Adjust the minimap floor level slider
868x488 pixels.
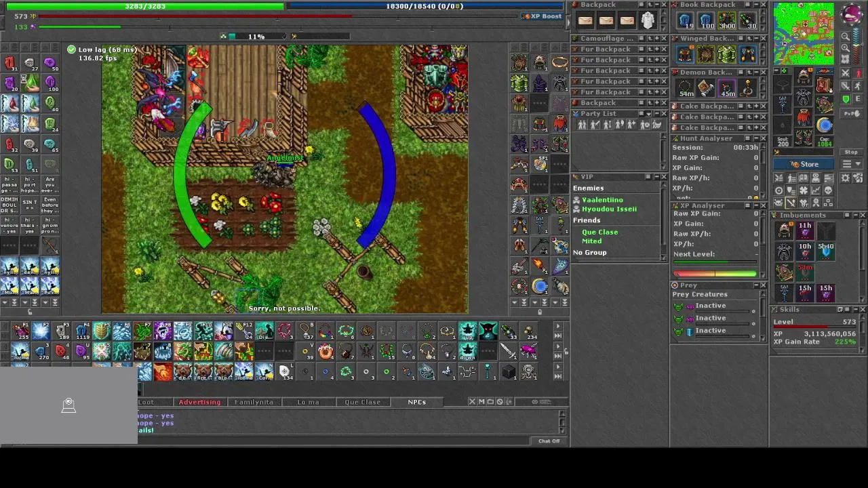coord(856,47)
